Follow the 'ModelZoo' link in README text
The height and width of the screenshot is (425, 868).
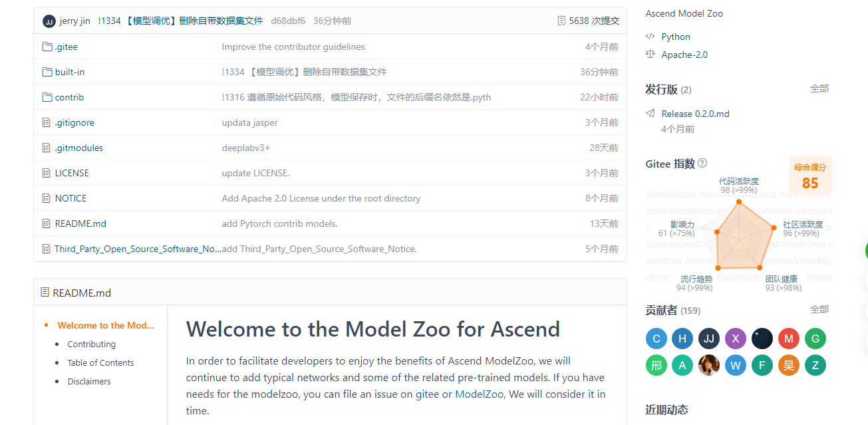pyautogui.click(x=479, y=394)
